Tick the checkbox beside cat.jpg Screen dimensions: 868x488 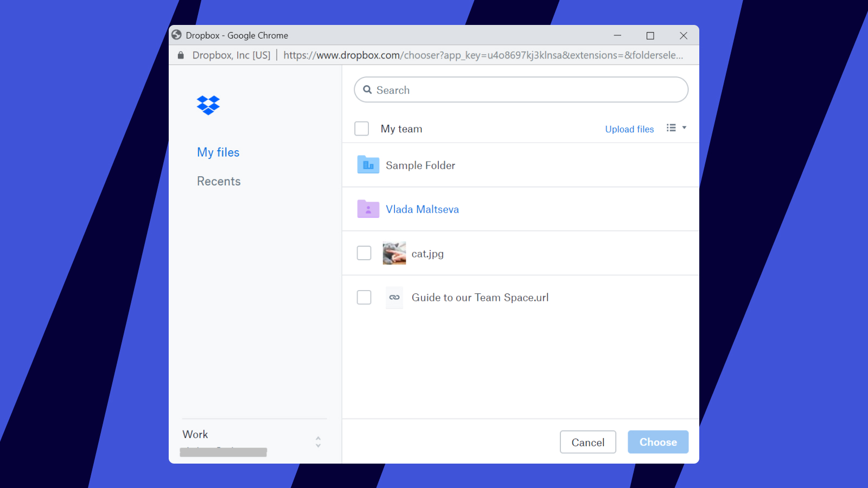point(364,253)
